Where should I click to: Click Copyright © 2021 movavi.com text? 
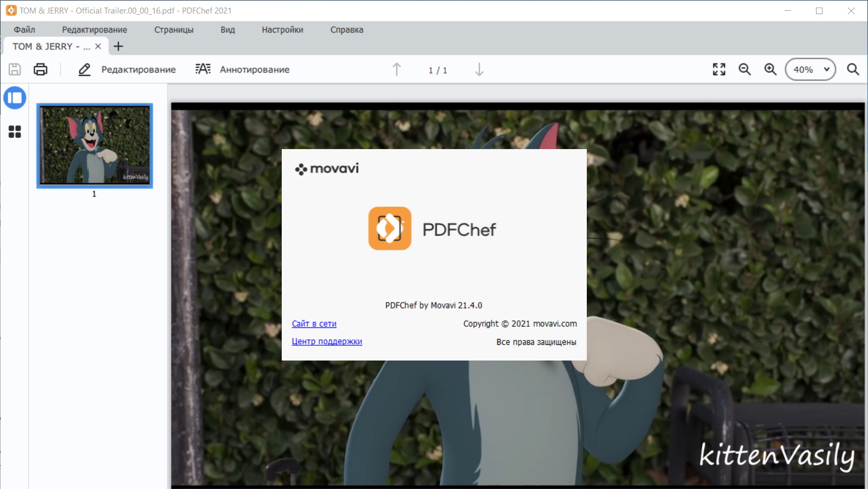[x=520, y=324]
